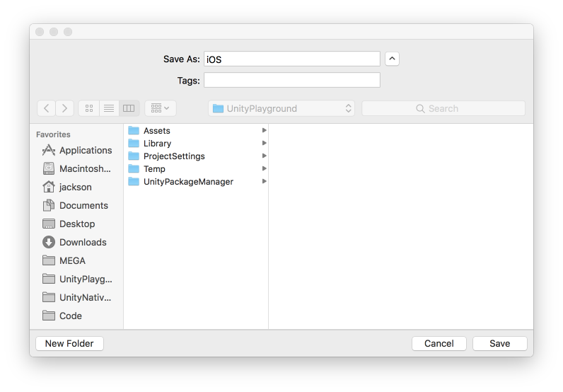The width and height of the screenshot is (563, 392).
Task: Click in the Search field
Action: [x=443, y=108]
